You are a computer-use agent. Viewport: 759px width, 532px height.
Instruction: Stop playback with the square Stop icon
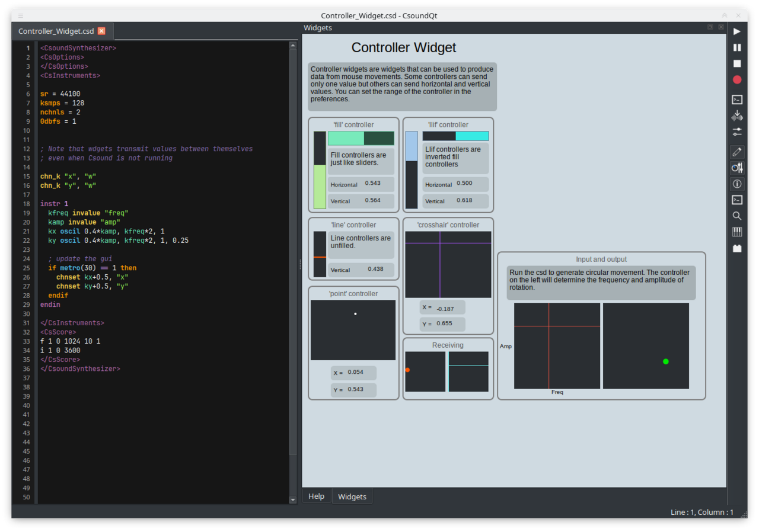(737, 63)
